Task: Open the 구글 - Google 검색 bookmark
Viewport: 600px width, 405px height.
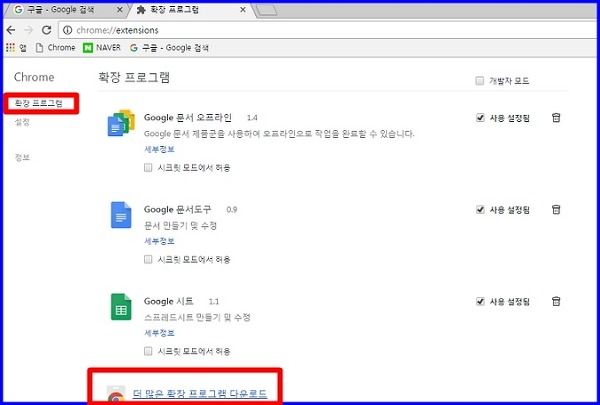Action: click(169, 48)
